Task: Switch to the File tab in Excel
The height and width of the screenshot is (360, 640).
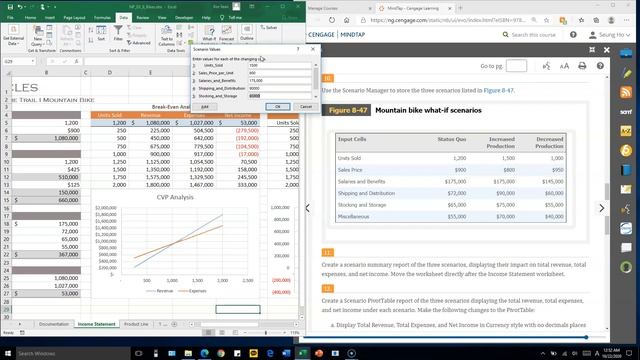Action: [10, 18]
